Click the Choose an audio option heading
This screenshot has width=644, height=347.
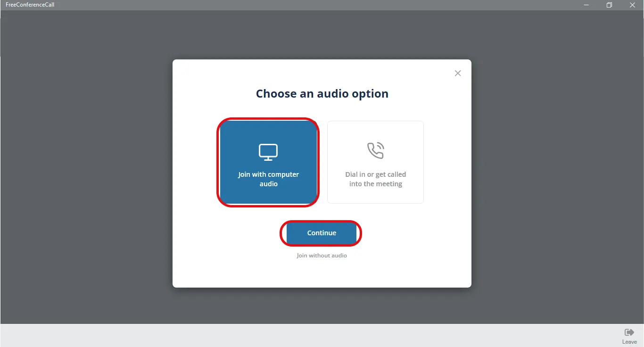pos(322,93)
